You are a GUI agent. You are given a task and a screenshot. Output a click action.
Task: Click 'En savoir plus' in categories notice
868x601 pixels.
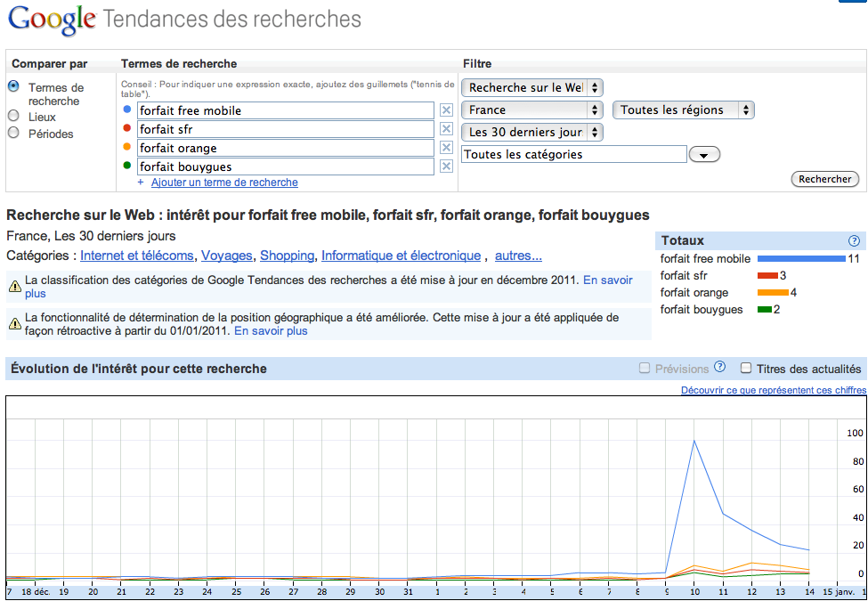(608, 280)
